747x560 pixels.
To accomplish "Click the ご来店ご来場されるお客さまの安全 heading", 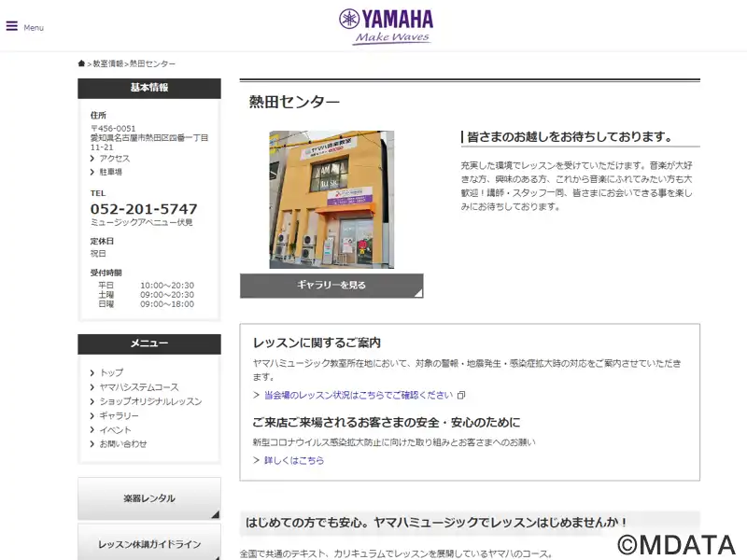I will click(x=387, y=423).
